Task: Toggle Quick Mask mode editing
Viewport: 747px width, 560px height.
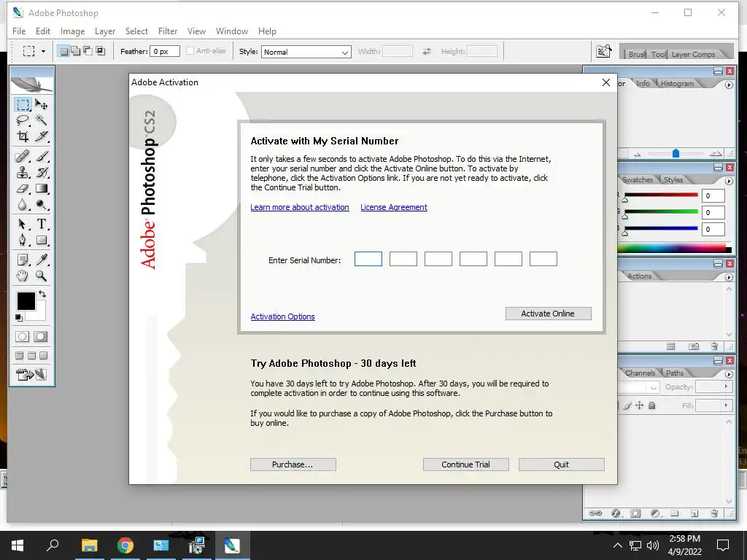Action: pos(41,337)
